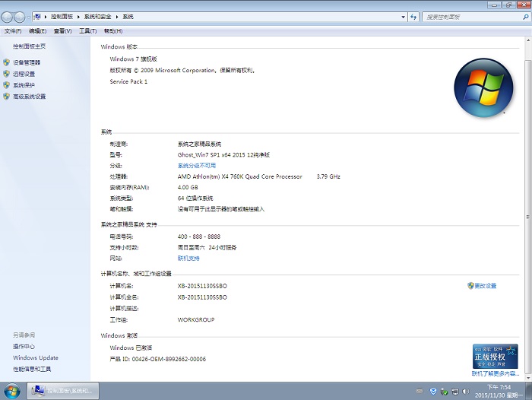This screenshot has width=532, height=400.
Task: Click the refresh icon beside address bar
Action: pos(413,17)
